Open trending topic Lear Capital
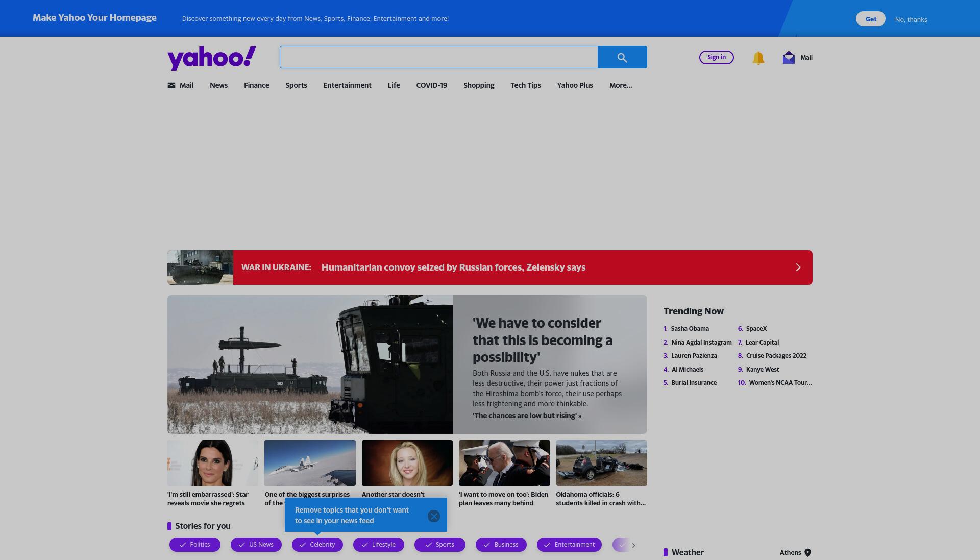 click(762, 343)
